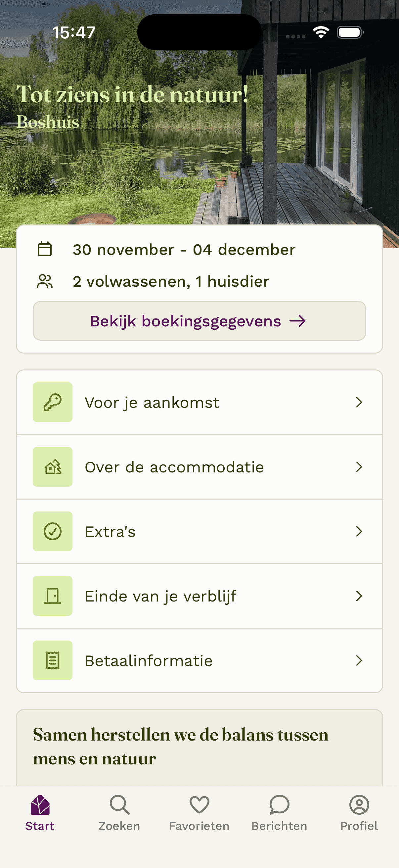Expand Over de accommodatie chevron

[x=359, y=467]
